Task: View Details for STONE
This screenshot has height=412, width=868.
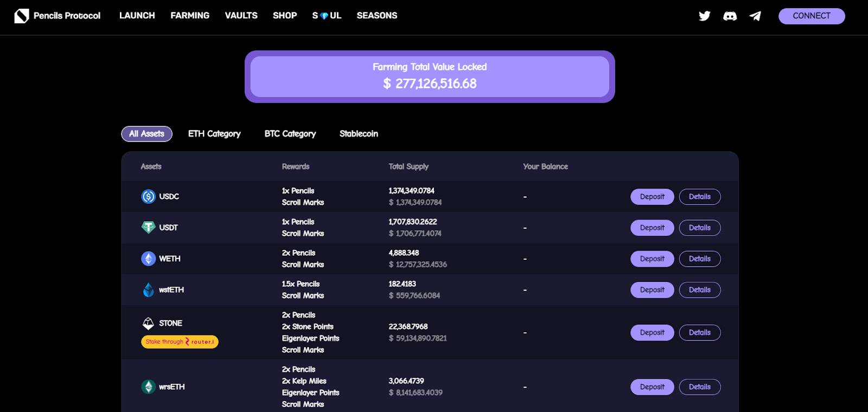Action: tap(700, 333)
